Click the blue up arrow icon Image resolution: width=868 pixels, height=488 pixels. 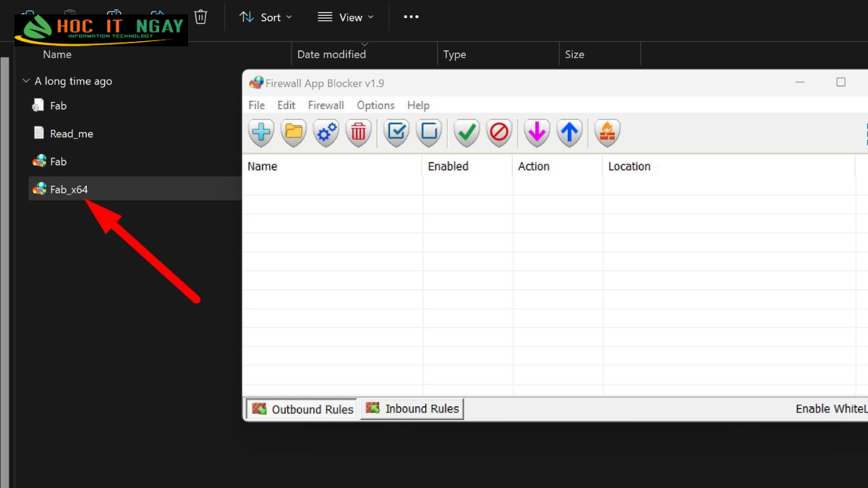click(x=569, y=133)
